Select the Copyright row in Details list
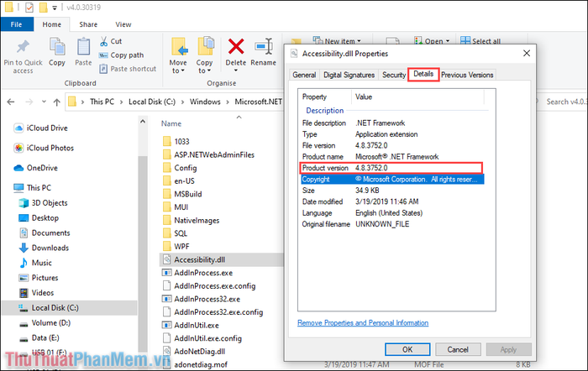588x371 pixels. [x=392, y=179]
